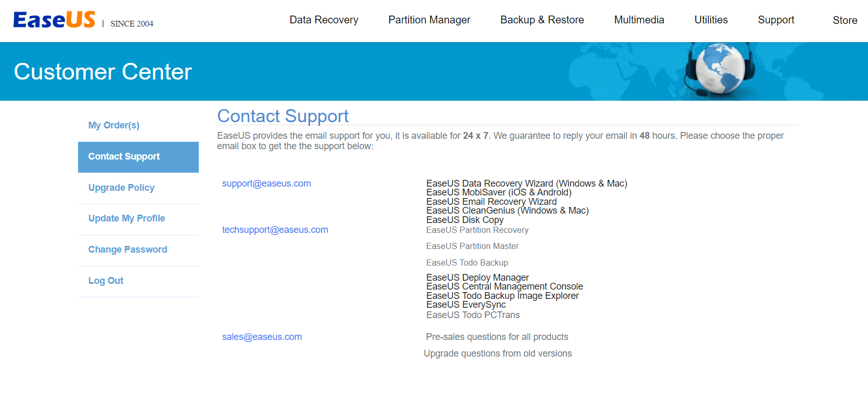The image size is (868, 394).
Task: Click EaseUS Partition Master text
Action: tap(473, 246)
